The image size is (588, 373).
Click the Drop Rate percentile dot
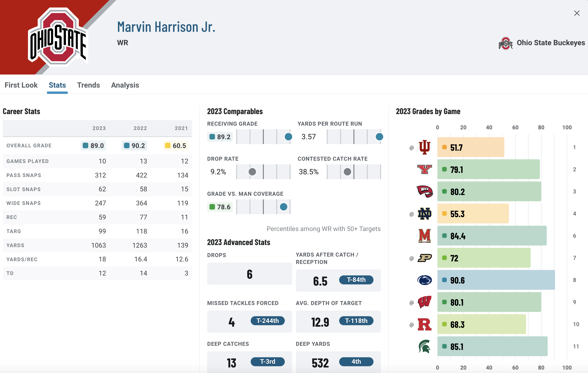(252, 172)
